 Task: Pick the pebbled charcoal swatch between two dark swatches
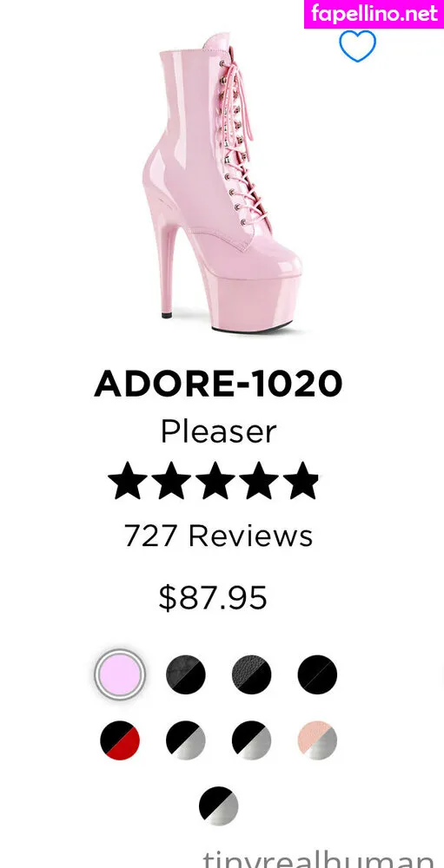point(252,674)
